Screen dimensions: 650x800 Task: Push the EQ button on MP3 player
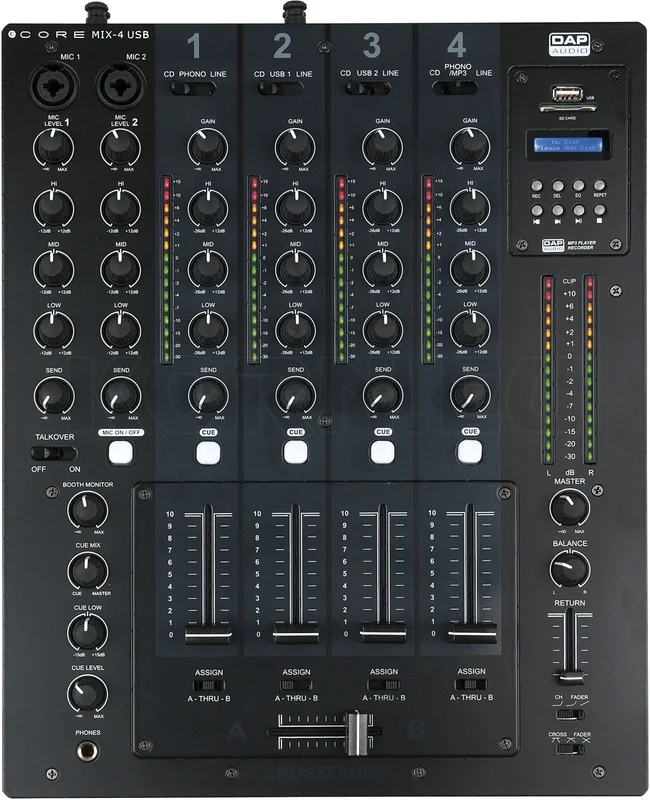pos(579,185)
